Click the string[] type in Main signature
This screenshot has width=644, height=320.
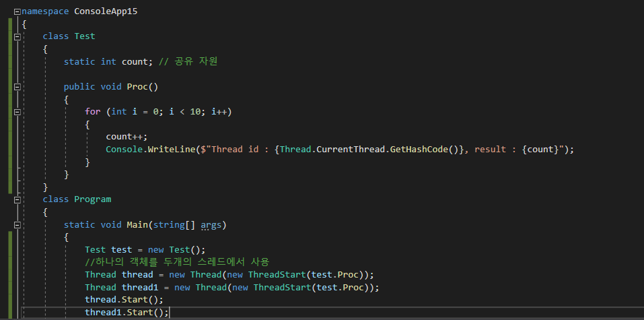click(x=174, y=225)
